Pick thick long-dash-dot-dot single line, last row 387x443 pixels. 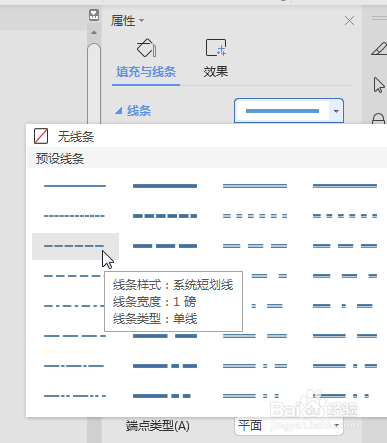coord(162,396)
